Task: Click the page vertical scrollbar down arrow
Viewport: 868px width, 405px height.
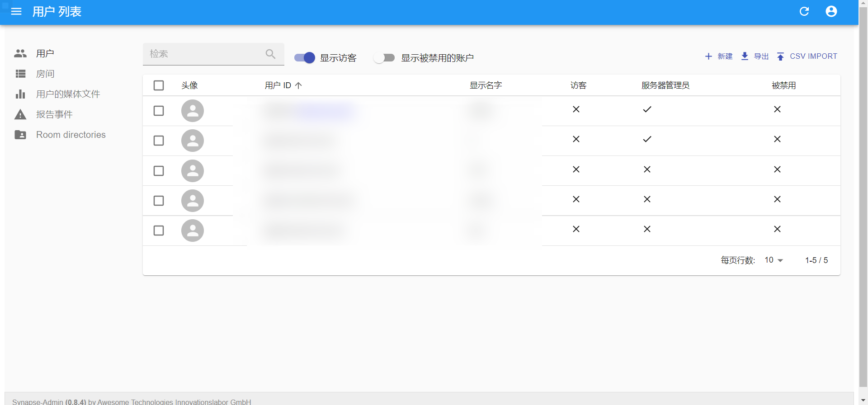Action: tap(863, 401)
